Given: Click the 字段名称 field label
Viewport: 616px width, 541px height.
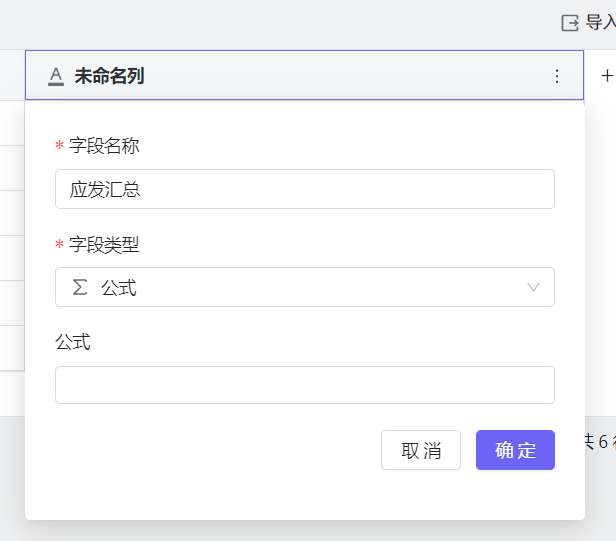Looking at the screenshot, I should [104, 146].
